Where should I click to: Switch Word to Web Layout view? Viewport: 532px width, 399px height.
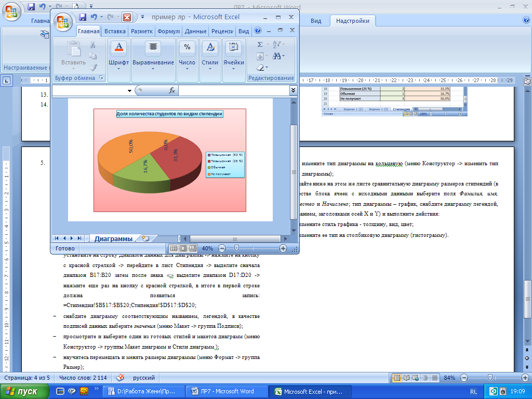click(x=416, y=378)
